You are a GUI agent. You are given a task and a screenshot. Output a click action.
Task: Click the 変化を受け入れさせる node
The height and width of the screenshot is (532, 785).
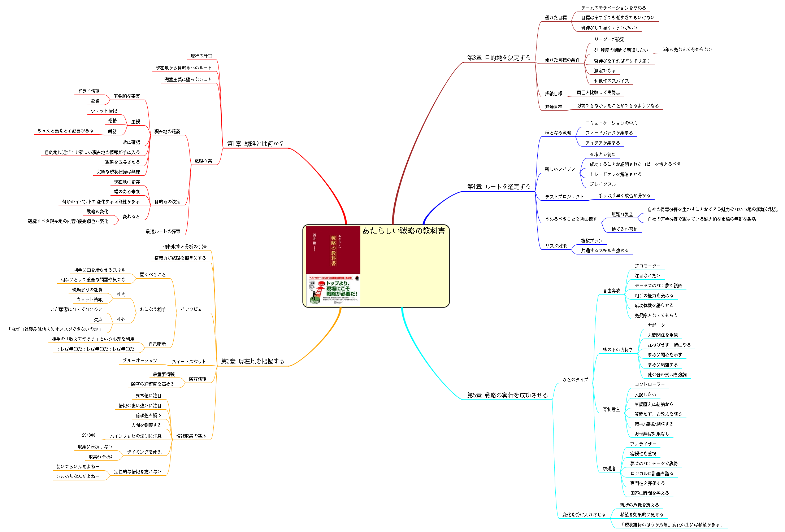[584, 515]
